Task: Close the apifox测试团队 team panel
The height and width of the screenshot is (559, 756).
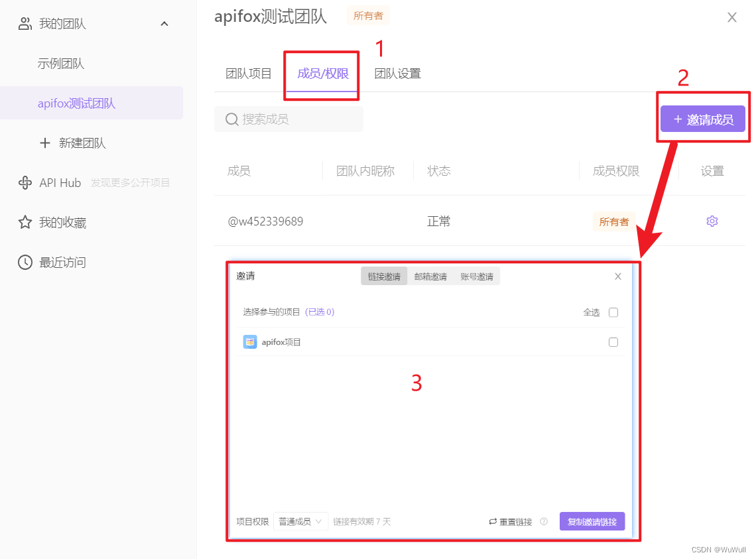Action: [732, 17]
